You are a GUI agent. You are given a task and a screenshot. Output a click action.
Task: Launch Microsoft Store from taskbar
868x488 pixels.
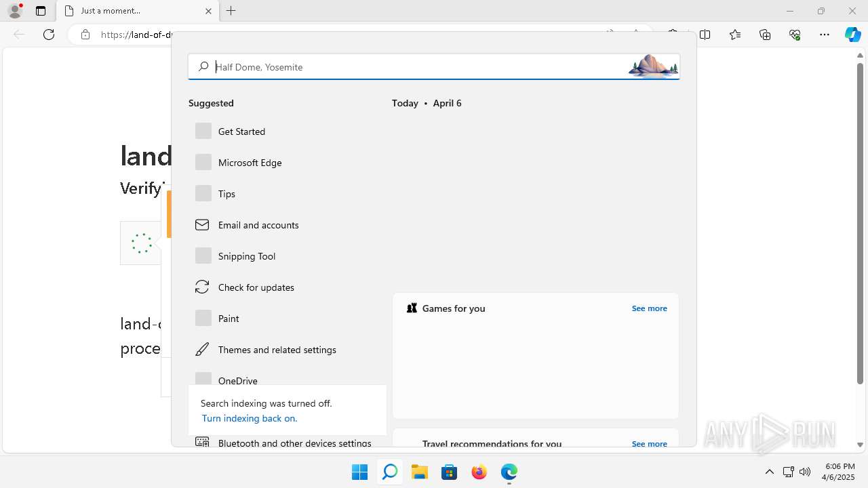tap(450, 472)
